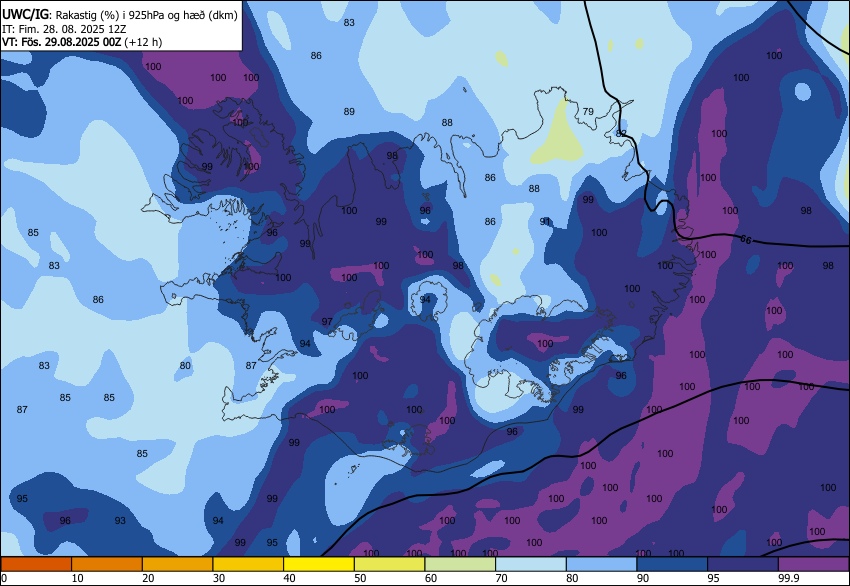
Task: Click the '91' humidity value on the map
Action: 545,222
